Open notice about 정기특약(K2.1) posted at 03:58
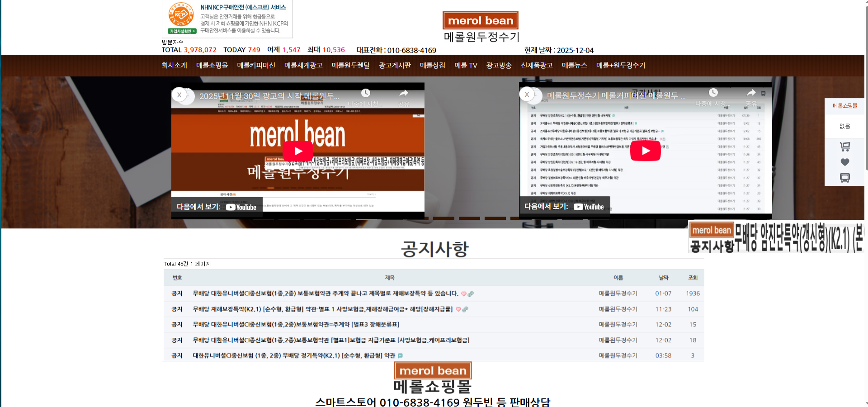The width and height of the screenshot is (868, 407). [x=293, y=356]
